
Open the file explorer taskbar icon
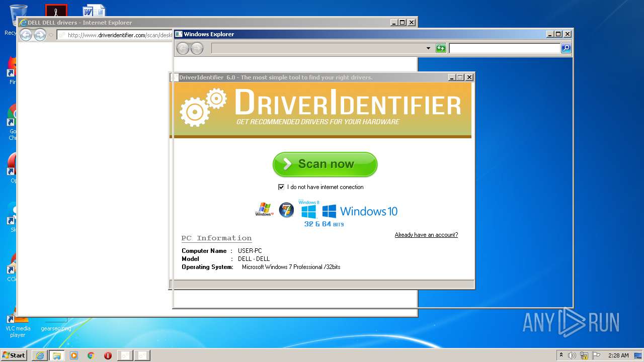pyautogui.click(x=57, y=355)
